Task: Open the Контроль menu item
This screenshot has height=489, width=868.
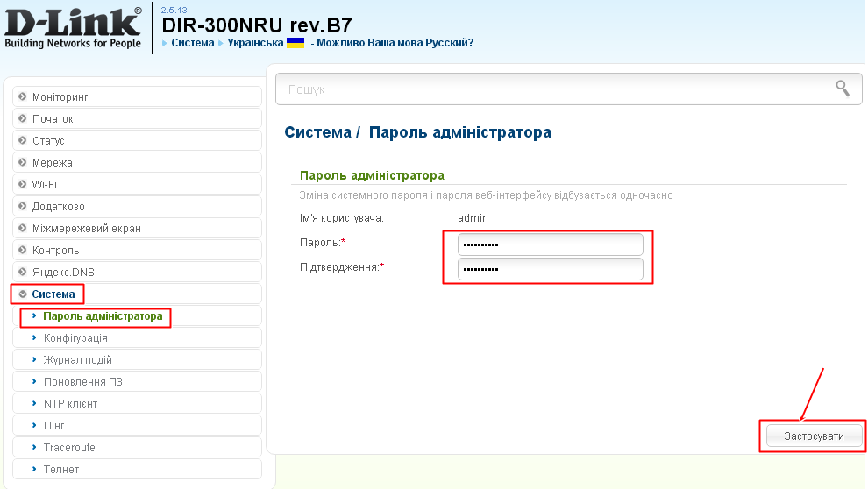Action: (x=137, y=250)
